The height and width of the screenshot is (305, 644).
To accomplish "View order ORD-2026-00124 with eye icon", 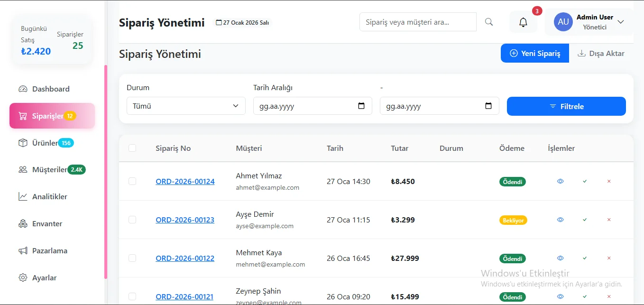I will click(x=560, y=181).
